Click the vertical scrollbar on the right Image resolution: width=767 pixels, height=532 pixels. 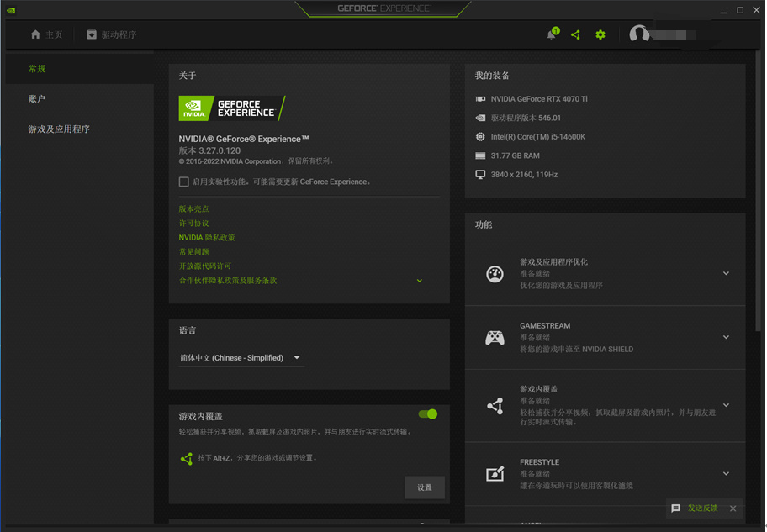[759, 191]
